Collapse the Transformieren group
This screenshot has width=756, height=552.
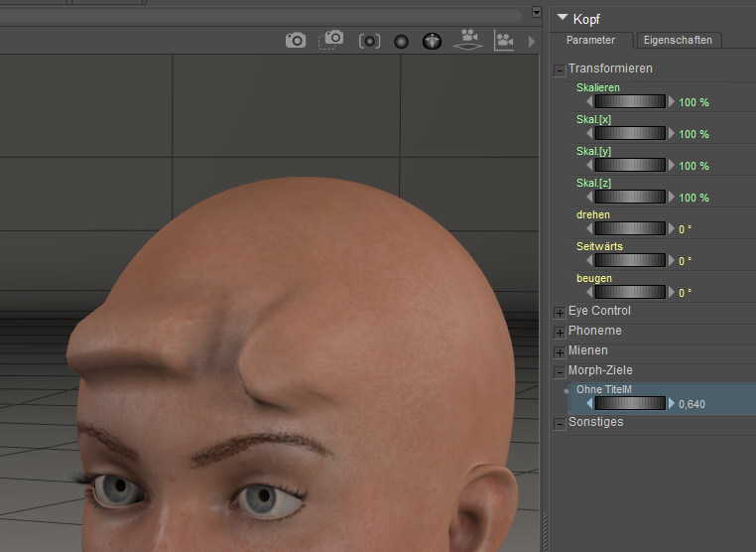560,69
